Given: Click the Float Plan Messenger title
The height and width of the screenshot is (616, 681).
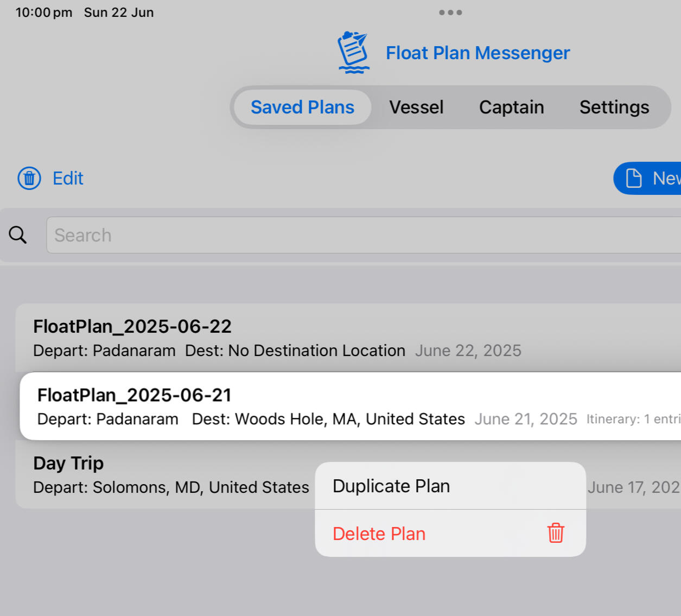Looking at the screenshot, I should coord(478,53).
